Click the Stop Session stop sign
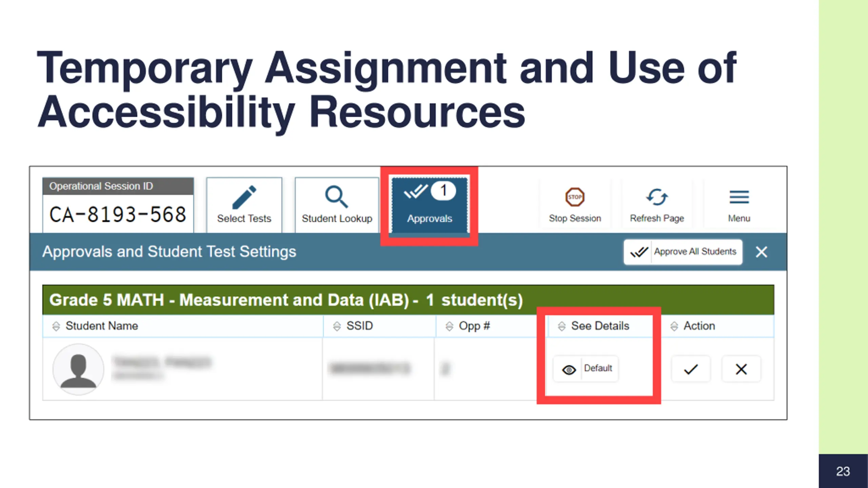 click(x=575, y=197)
